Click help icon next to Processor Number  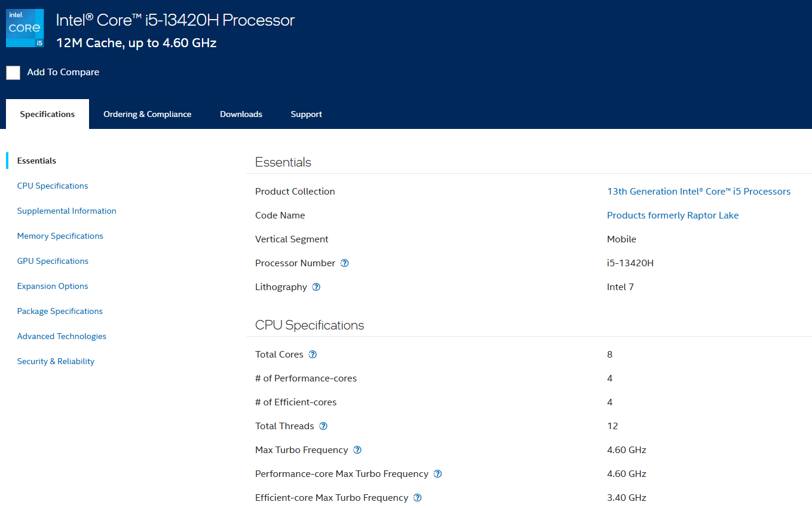point(345,263)
